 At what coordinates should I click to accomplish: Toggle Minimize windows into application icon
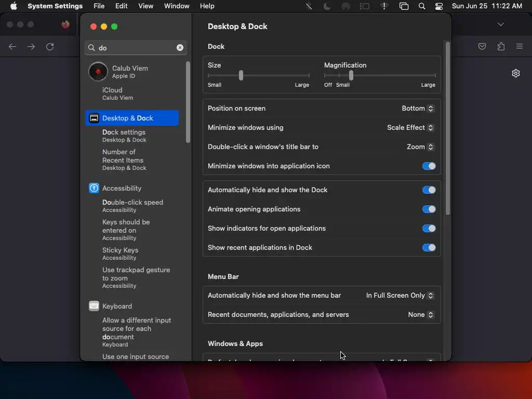pos(429,166)
